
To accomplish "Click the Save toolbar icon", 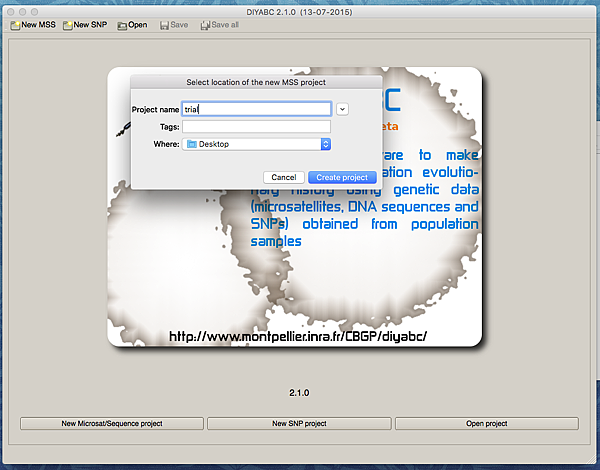I will [165, 26].
